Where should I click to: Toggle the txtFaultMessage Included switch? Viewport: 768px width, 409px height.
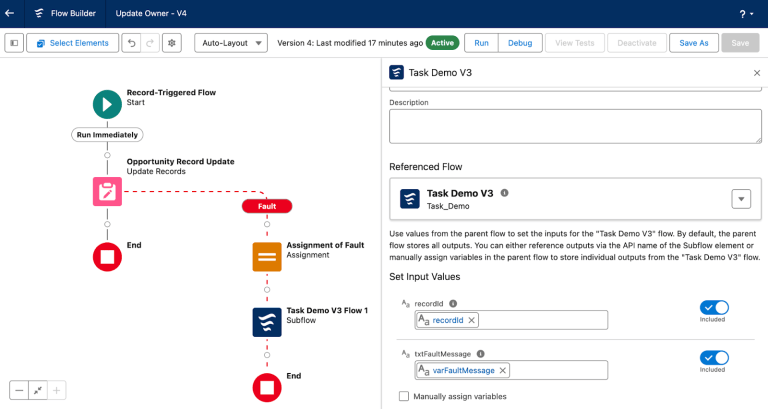[x=714, y=358]
